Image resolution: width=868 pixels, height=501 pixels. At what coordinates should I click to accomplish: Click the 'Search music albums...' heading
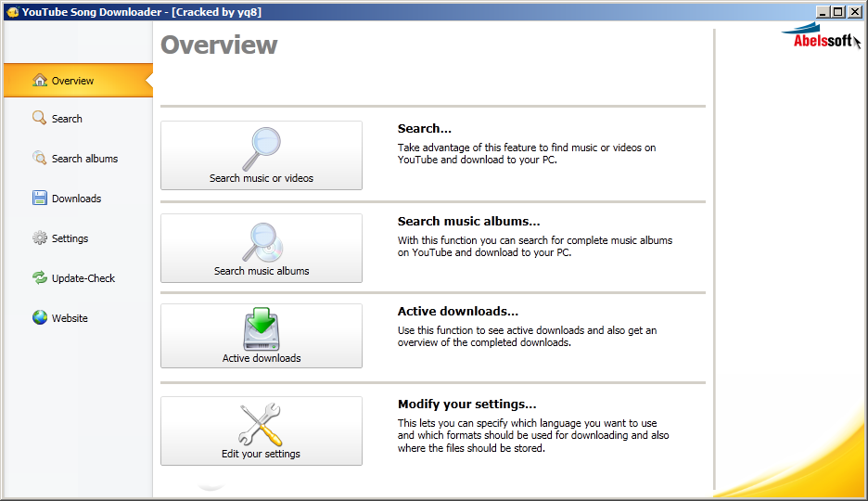click(468, 222)
